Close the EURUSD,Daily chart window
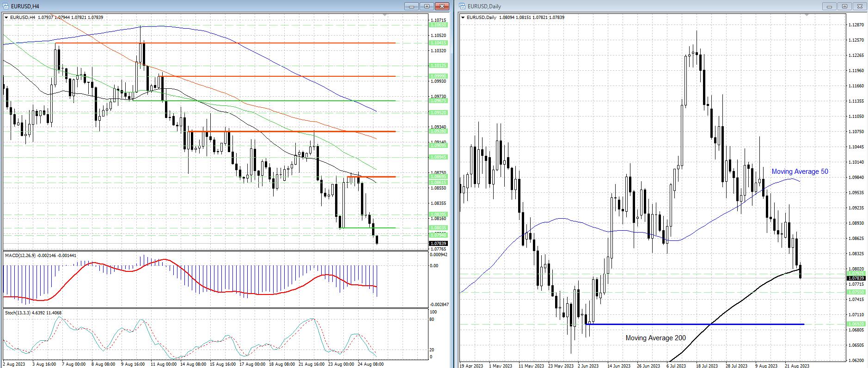The image size is (868, 368). tap(860, 6)
